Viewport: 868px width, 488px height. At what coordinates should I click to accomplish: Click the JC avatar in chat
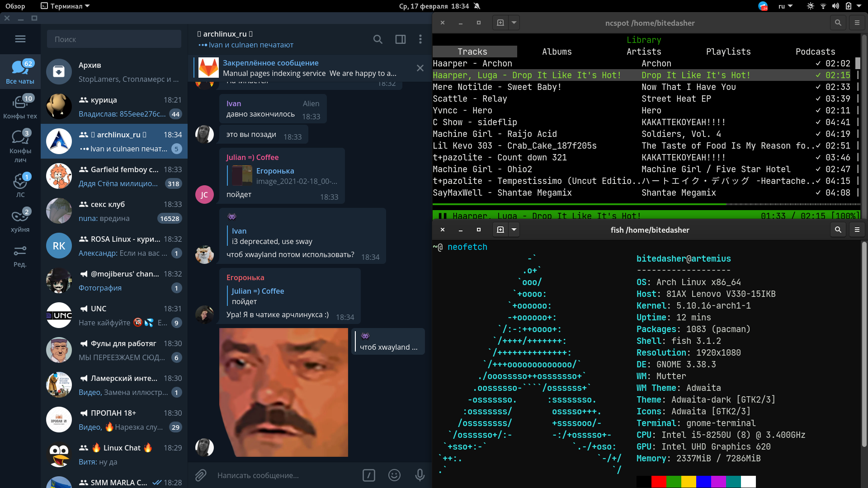pyautogui.click(x=204, y=194)
